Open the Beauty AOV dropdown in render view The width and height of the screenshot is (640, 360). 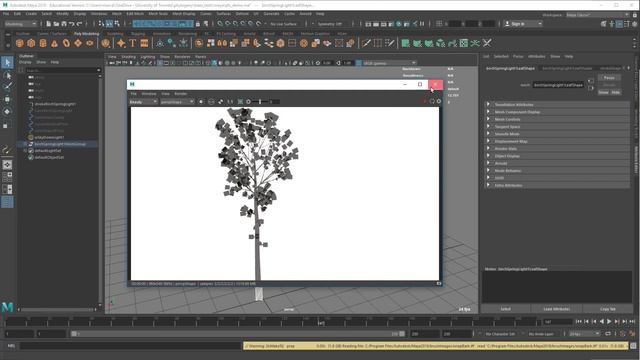pos(144,102)
